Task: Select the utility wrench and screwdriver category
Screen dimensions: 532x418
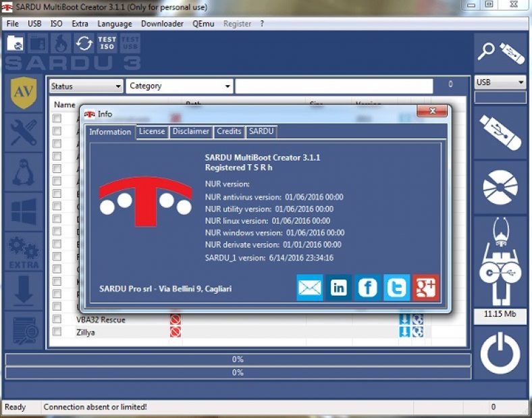Action: pyautogui.click(x=24, y=132)
